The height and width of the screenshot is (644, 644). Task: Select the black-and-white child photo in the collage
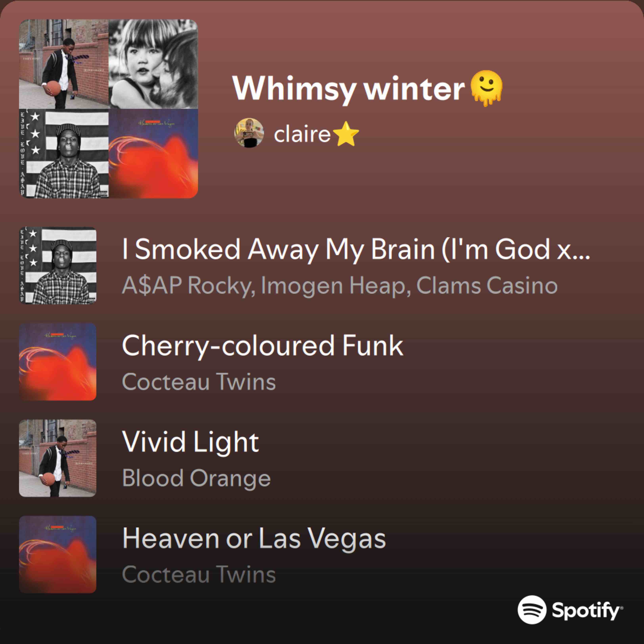click(x=153, y=64)
